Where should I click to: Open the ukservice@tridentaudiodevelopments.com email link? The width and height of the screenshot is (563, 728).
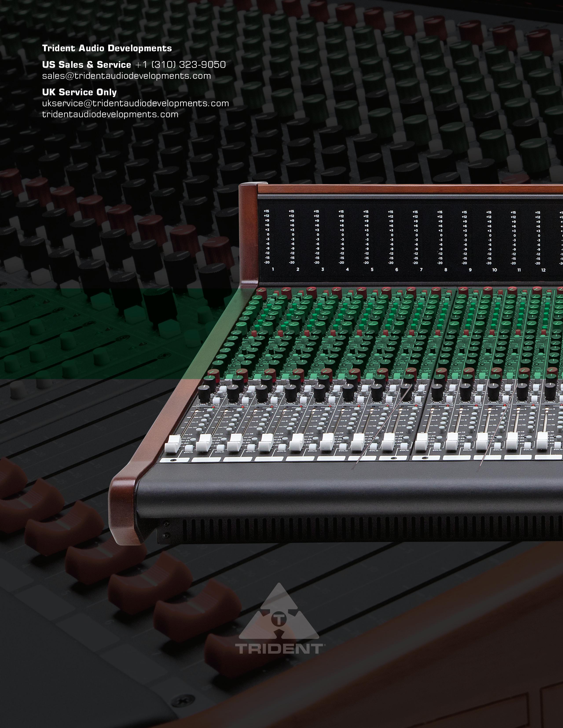(135, 103)
